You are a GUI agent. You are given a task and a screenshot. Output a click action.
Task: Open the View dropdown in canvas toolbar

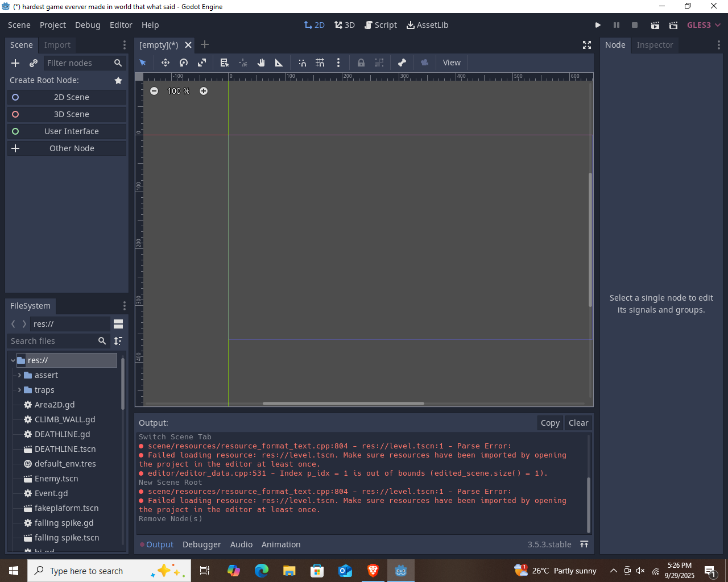coord(452,63)
